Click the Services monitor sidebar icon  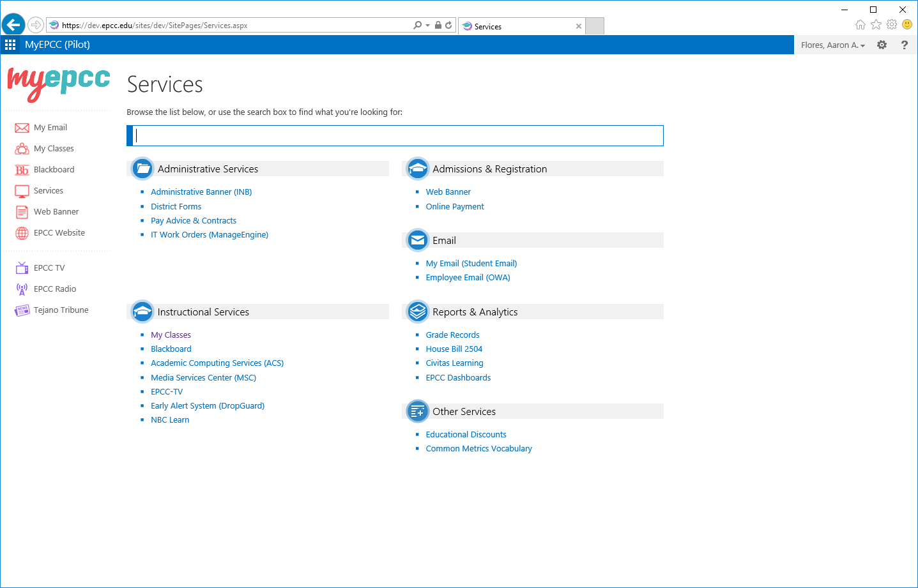[x=22, y=191]
